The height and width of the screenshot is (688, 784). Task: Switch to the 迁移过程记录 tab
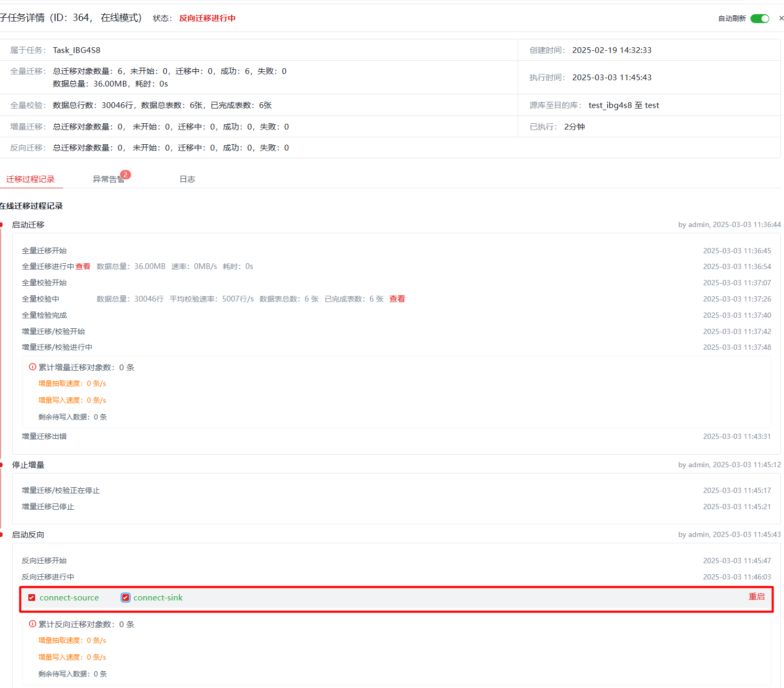click(30, 179)
